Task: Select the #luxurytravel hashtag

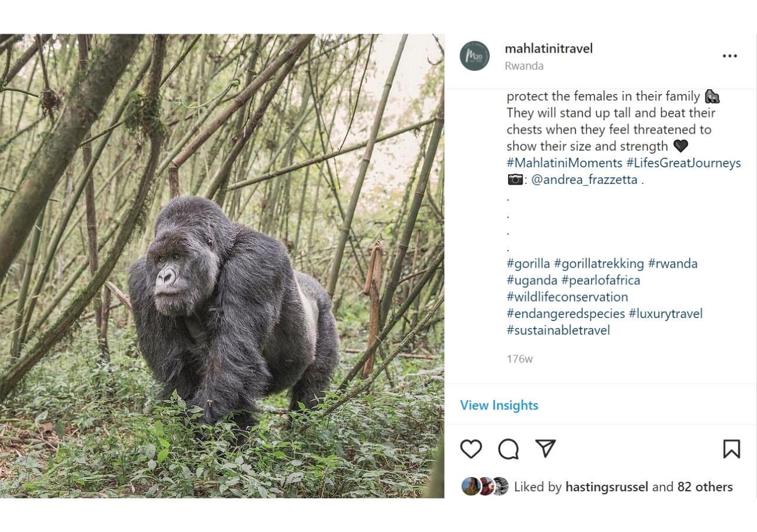Action: click(x=665, y=313)
